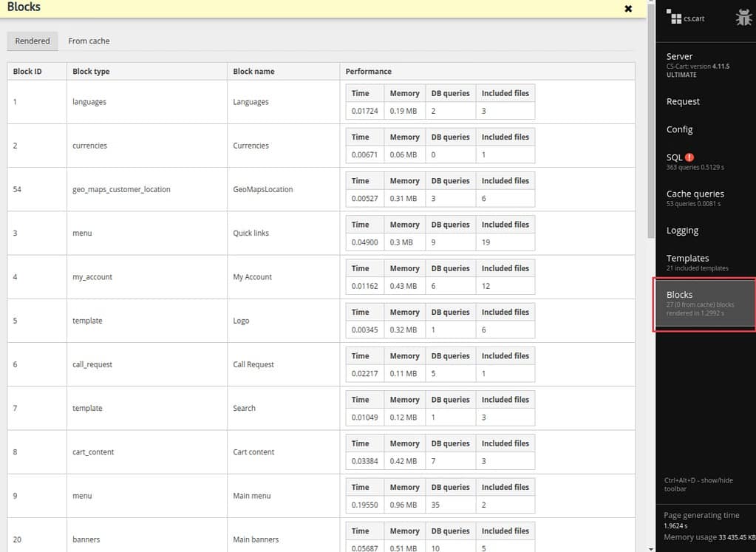Click the Logo block name
The image size is (756, 552).
[x=241, y=321]
